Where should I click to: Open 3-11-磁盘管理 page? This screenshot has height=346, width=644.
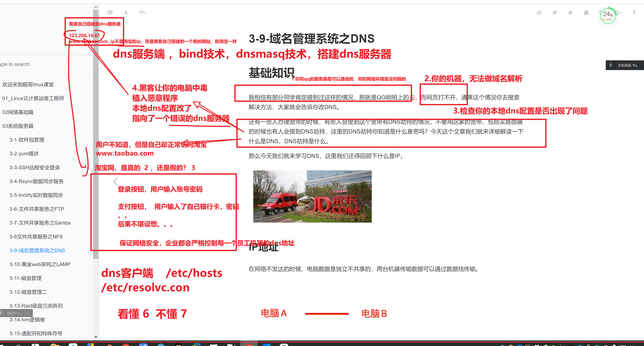click(25, 278)
